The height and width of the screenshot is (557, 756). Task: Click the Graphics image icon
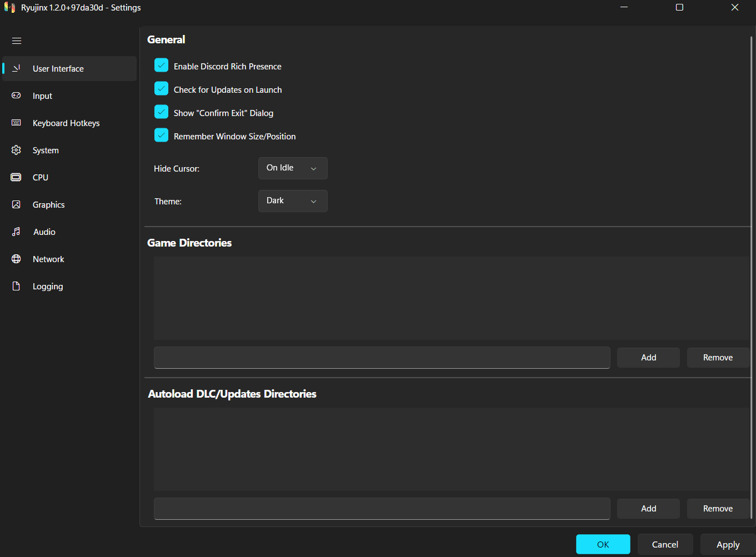tap(16, 204)
